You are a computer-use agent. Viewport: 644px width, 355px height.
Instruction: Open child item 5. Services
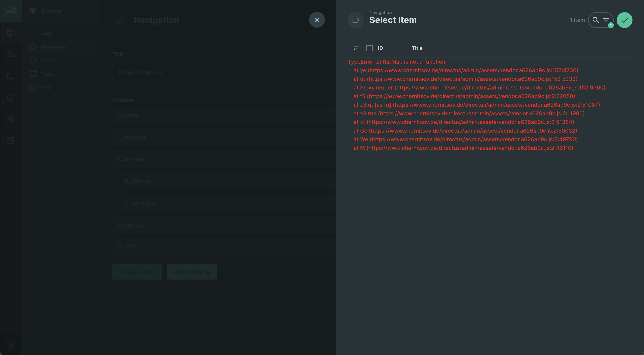point(224,159)
